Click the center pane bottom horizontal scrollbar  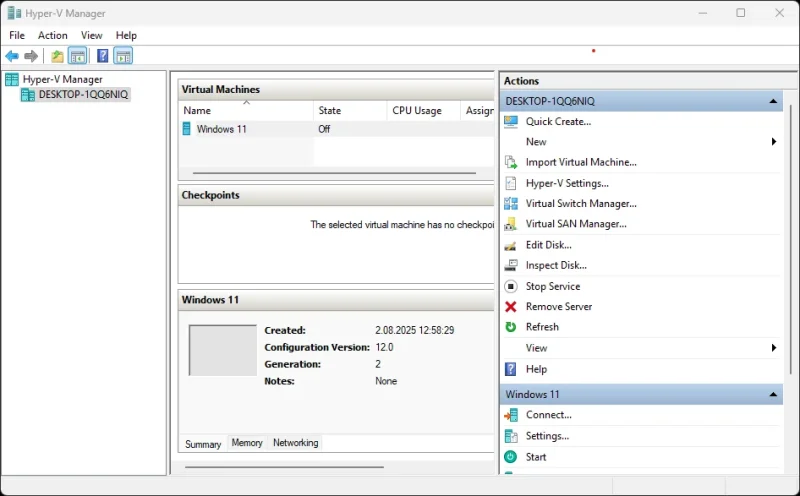pyautogui.click(x=284, y=467)
